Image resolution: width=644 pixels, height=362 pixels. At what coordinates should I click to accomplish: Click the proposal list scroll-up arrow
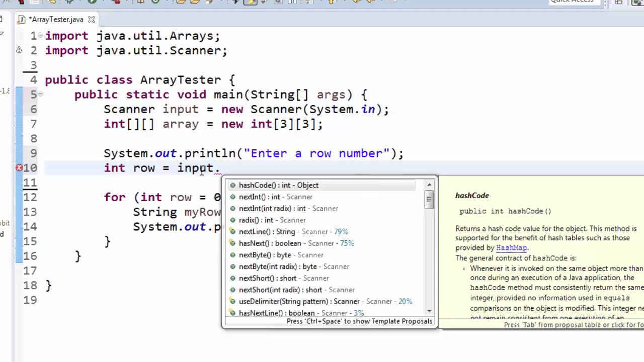pyautogui.click(x=429, y=185)
